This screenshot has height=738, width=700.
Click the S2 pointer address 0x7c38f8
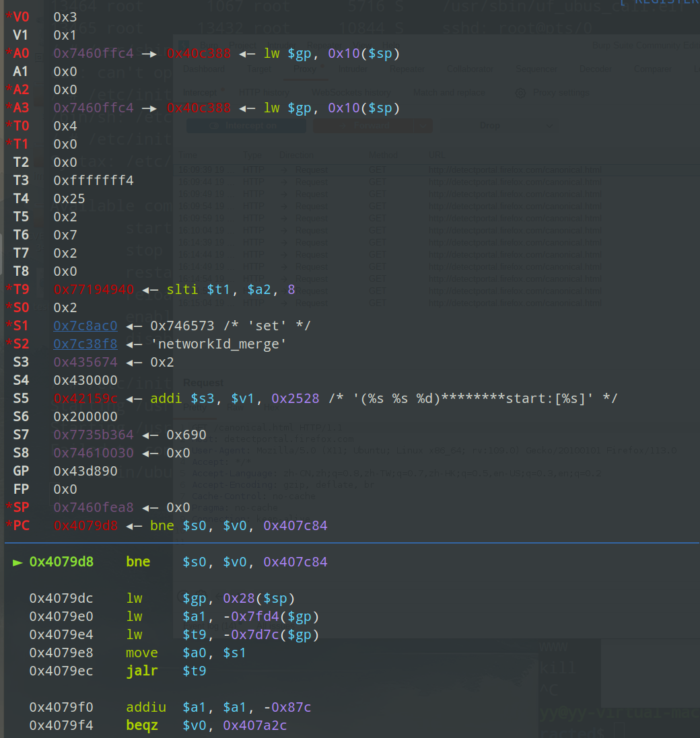tap(85, 344)
